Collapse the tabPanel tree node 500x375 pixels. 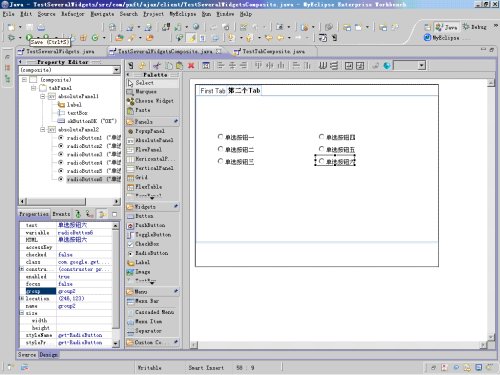33,88
